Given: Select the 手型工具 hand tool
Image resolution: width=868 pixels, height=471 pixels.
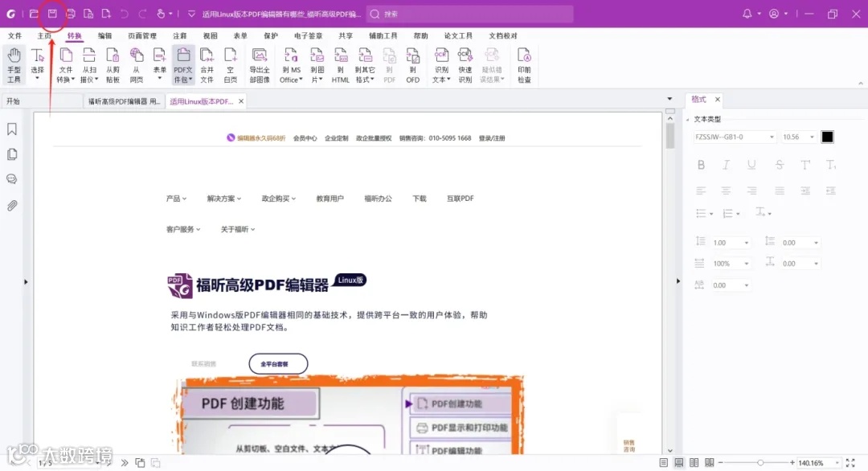Looking at the screenshot, I should (x=14, y=65).
